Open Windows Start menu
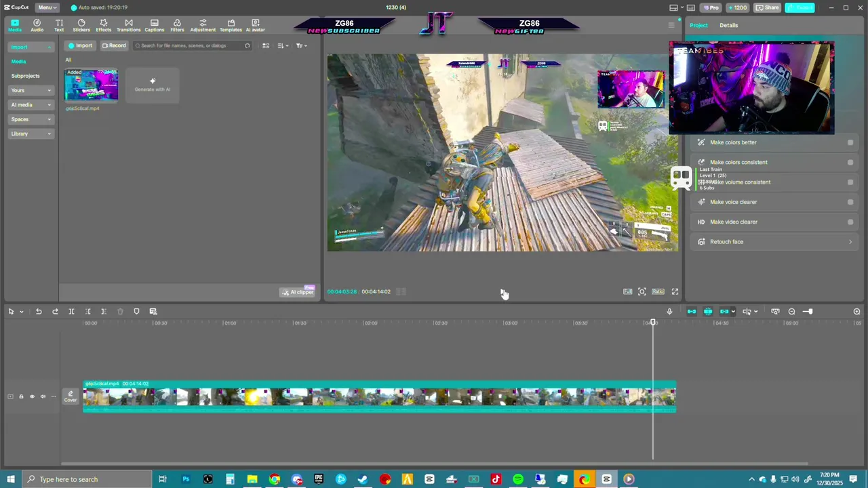 (x=10, y=479)
